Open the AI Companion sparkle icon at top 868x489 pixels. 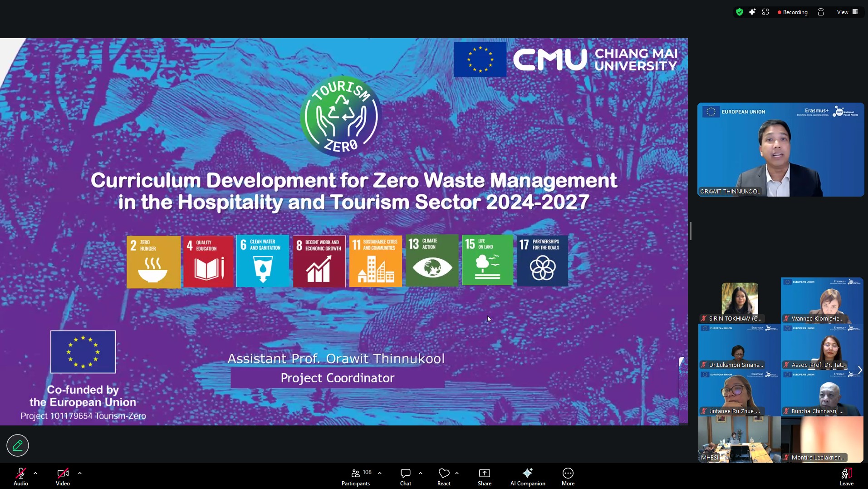click(x=752, y=12)
